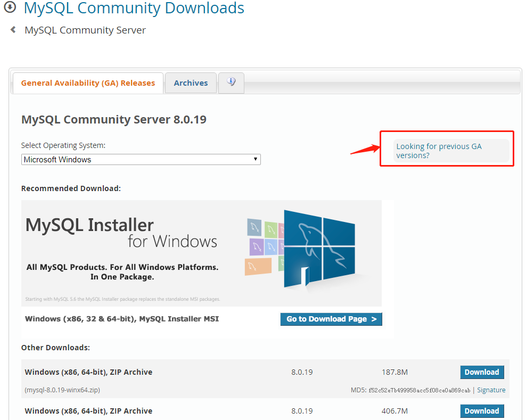This screenshot has height=420, width=526.
Task: Click the MySQL Community Downloads heading
Action: 134,8
